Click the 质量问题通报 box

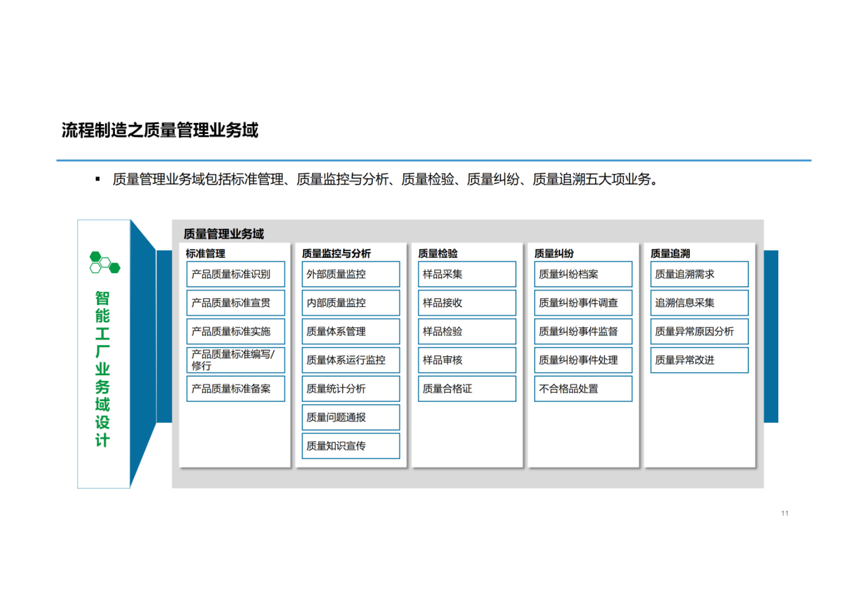pyautogui.click(x=351, y=418)
